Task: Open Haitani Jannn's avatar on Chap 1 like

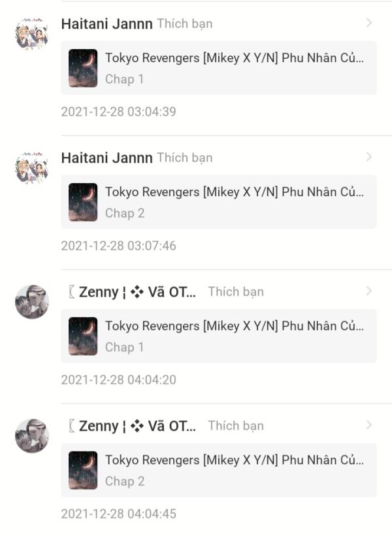Action: point(32,34)
